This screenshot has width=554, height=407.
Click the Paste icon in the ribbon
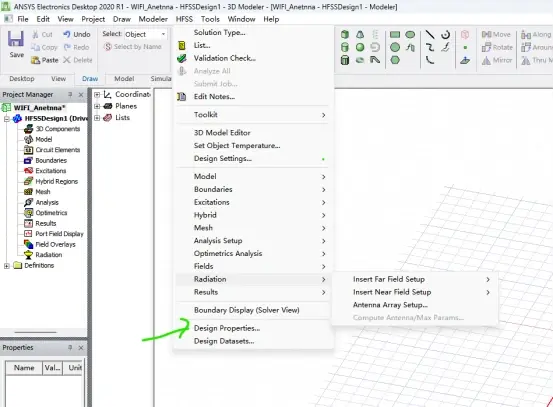(x=35, y=60)
